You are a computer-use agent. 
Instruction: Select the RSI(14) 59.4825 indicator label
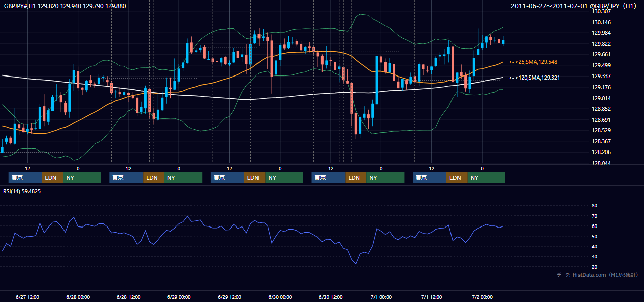pos(22,191)
